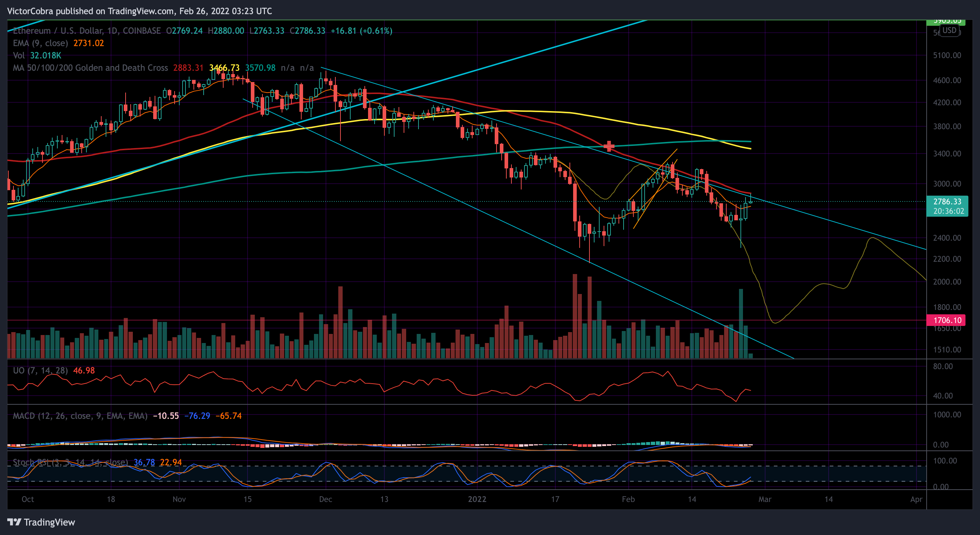The image size is (980, 535).
Task: Click the 2400.00 price axis label
Action: click(x=947, y=238)
